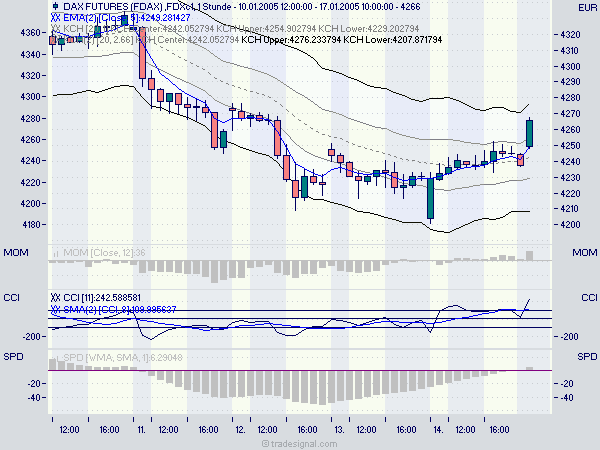Open the tradesignal.com link at bottom
This screenshot has height=450, width=600.
click(300, 443)
